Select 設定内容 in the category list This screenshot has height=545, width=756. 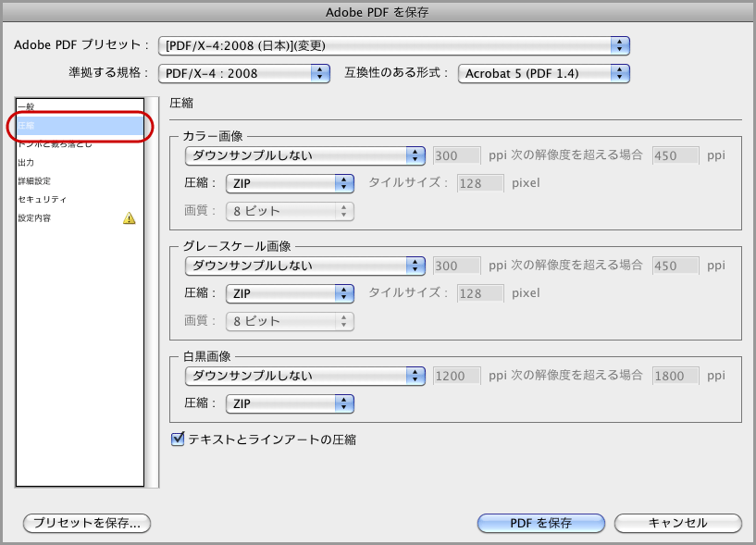[80, 218]
